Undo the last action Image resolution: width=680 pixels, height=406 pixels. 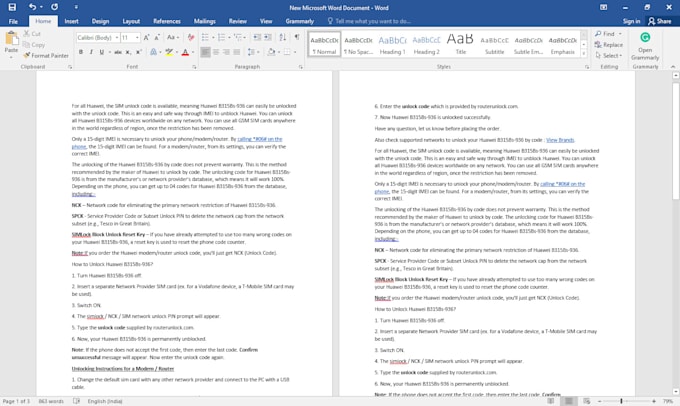pyautogui.click(x=33, y=7)
